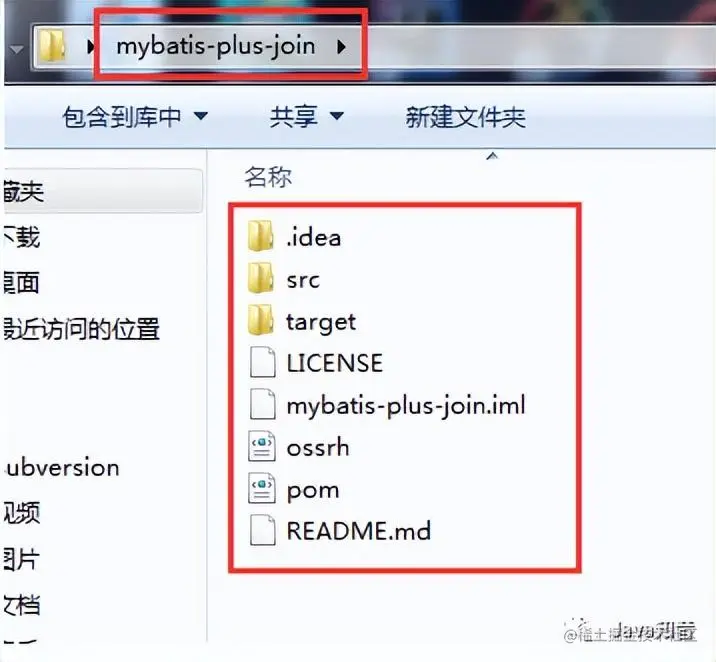Expand arrow after mybatis-plus-join breadcrumb

341,46
